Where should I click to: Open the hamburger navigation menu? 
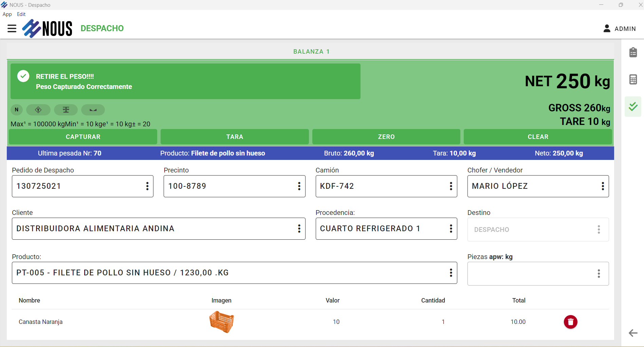12,29
